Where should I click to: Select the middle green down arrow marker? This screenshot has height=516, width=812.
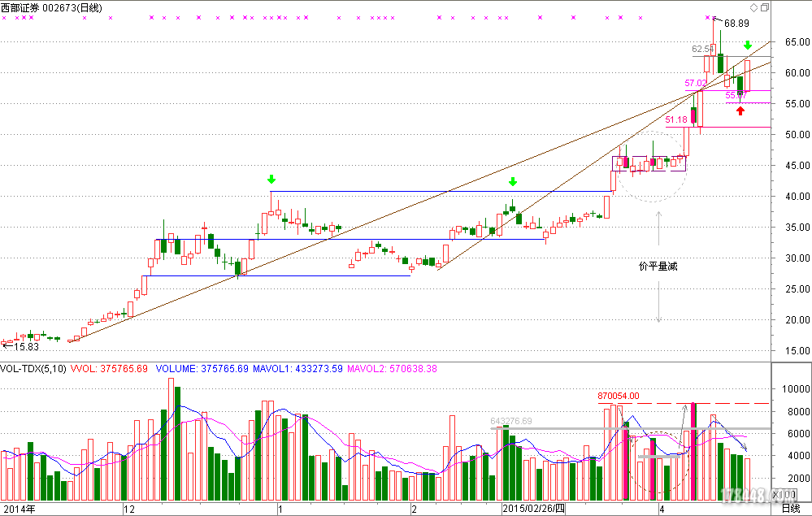[512, 181]
